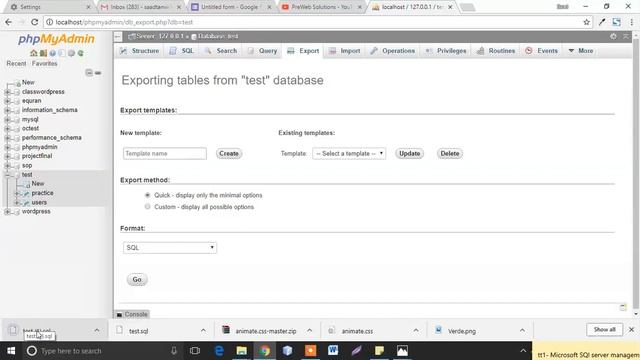The image size is (640, 360).
Task: Click the Routines tab icon
Action: click(x=480, y=51)
